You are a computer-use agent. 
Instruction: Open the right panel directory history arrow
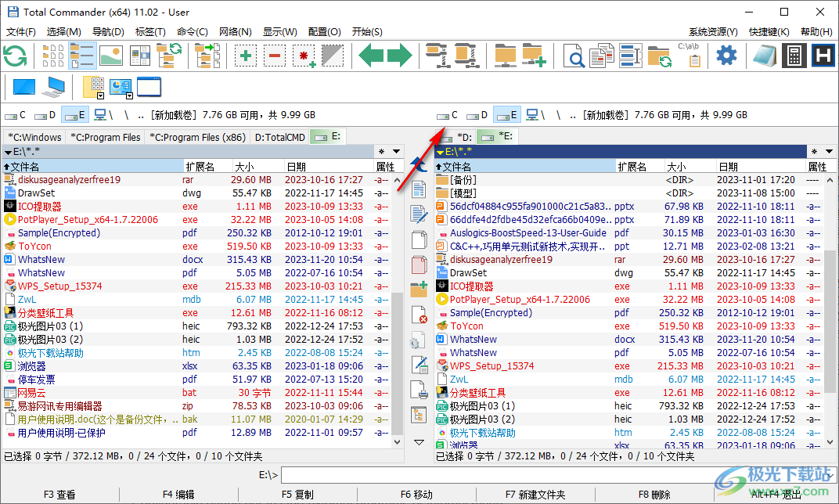click(829, 151)
